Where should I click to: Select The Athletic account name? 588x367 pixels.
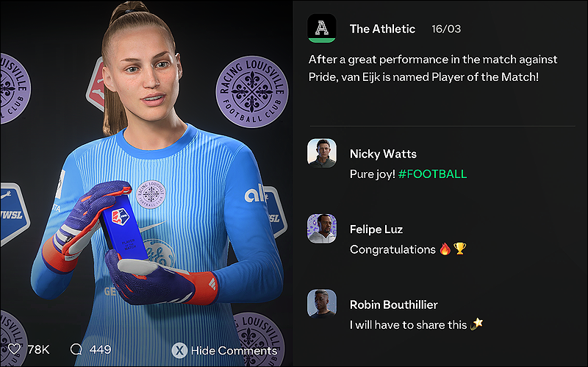point(382,29)
